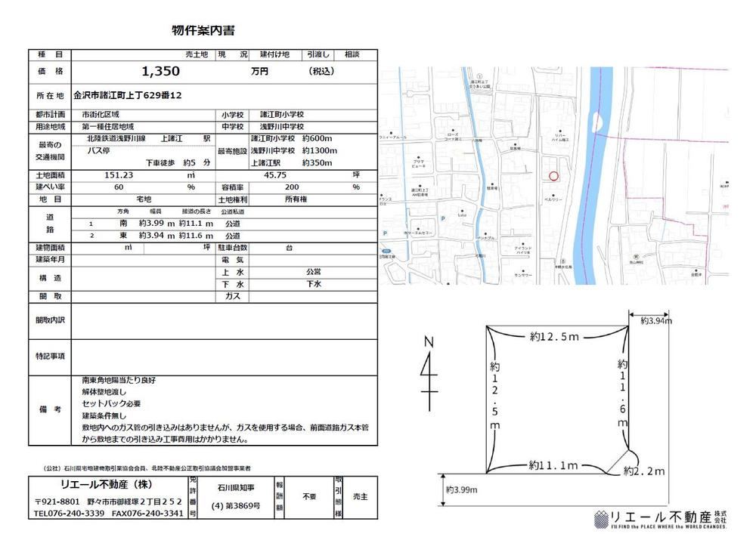
Task: Click the 約11.1m bottom edge label in the diagram
Action: tap(553, 465)
